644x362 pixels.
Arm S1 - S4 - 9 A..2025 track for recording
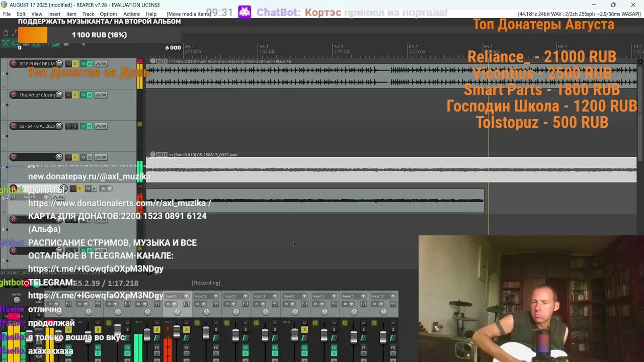click(13, 126)
